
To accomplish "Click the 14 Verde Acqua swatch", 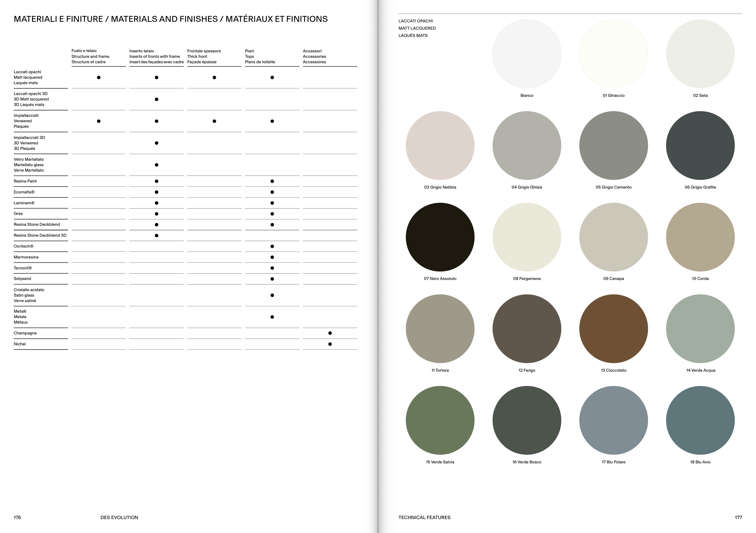I will click(x=700, y=328).
